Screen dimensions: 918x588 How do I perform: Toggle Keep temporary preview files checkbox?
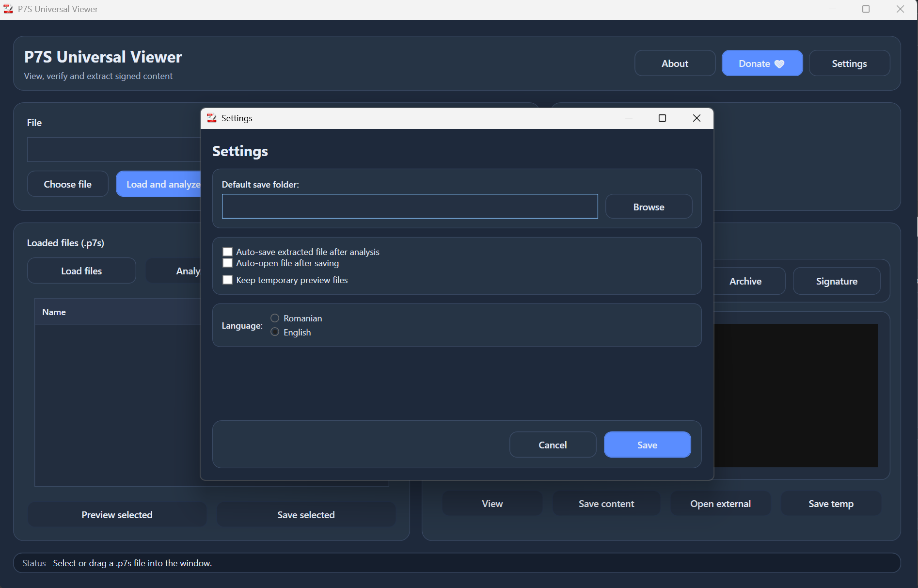[227, 280]
